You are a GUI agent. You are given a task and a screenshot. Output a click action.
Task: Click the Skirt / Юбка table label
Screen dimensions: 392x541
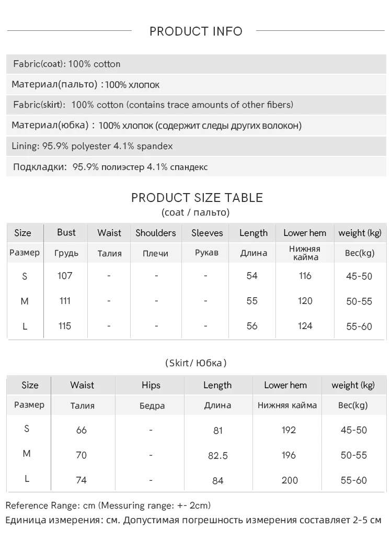[196, 363]
